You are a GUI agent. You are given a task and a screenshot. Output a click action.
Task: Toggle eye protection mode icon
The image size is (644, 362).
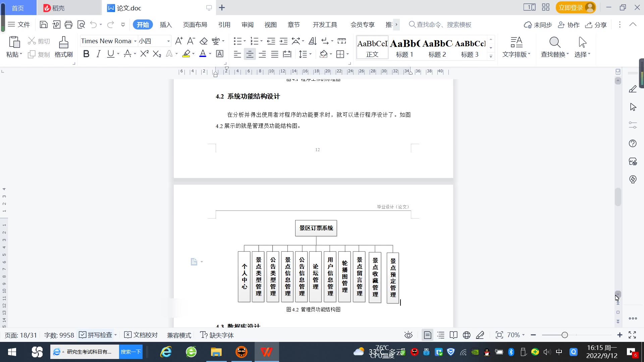(x=408, y=335)
